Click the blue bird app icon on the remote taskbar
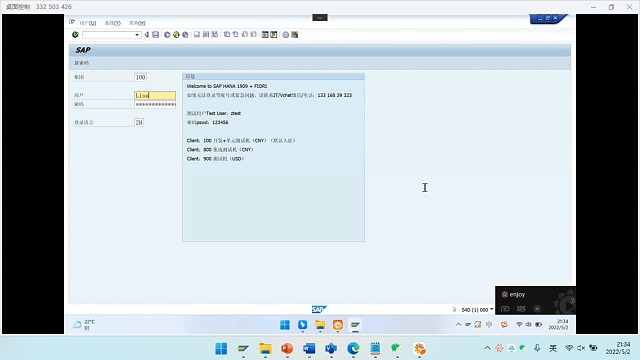The width and height of the screenshot is (640, 360). pyautogui.click(x=302, y=325)
